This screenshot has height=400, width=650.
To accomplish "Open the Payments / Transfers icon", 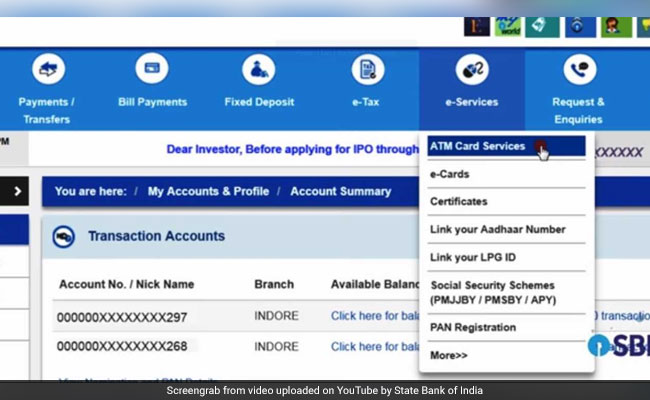I will click(x=48, y=68).
